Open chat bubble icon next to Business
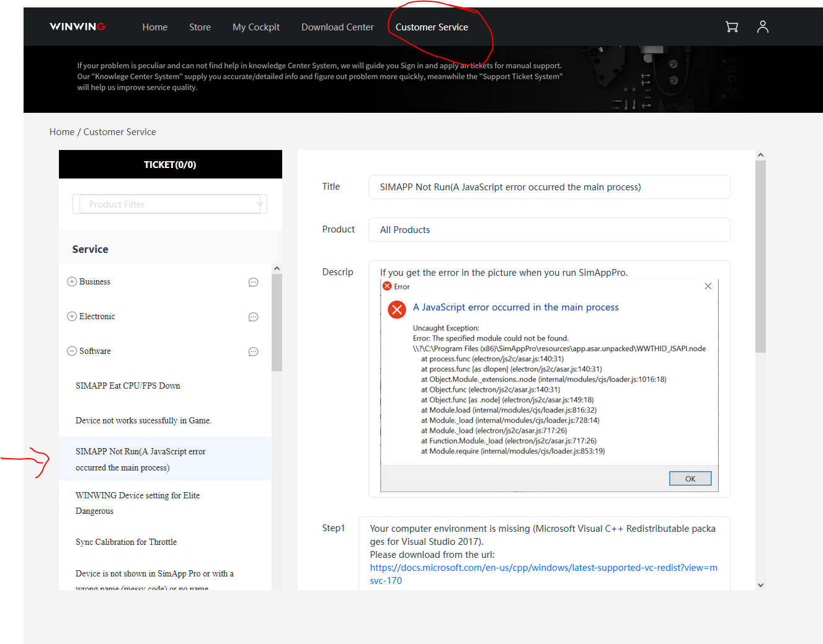The height and width of the screenshot is (644, 823). pos(253,282)
